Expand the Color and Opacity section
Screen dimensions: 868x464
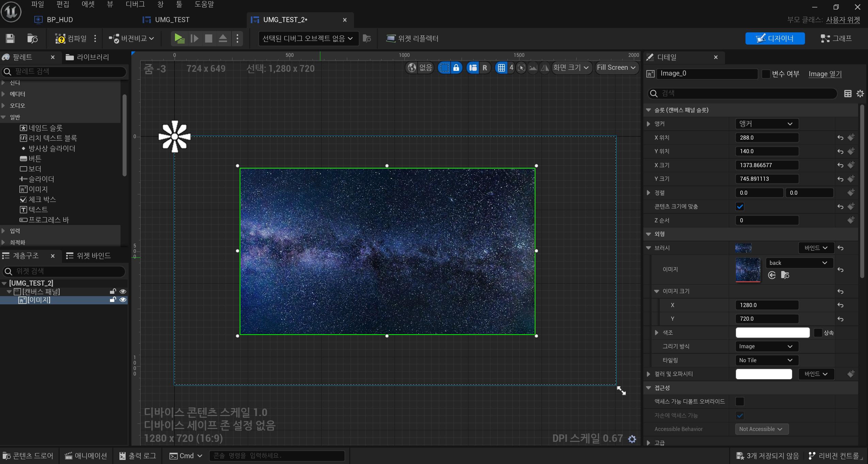coord(648,374)
